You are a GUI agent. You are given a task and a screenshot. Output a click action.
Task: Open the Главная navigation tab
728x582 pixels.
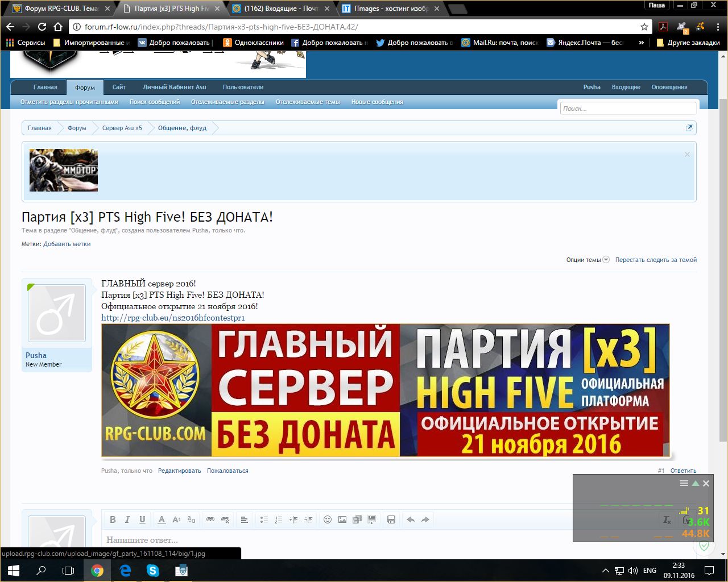pyautogui.click(x=45, y=87)
